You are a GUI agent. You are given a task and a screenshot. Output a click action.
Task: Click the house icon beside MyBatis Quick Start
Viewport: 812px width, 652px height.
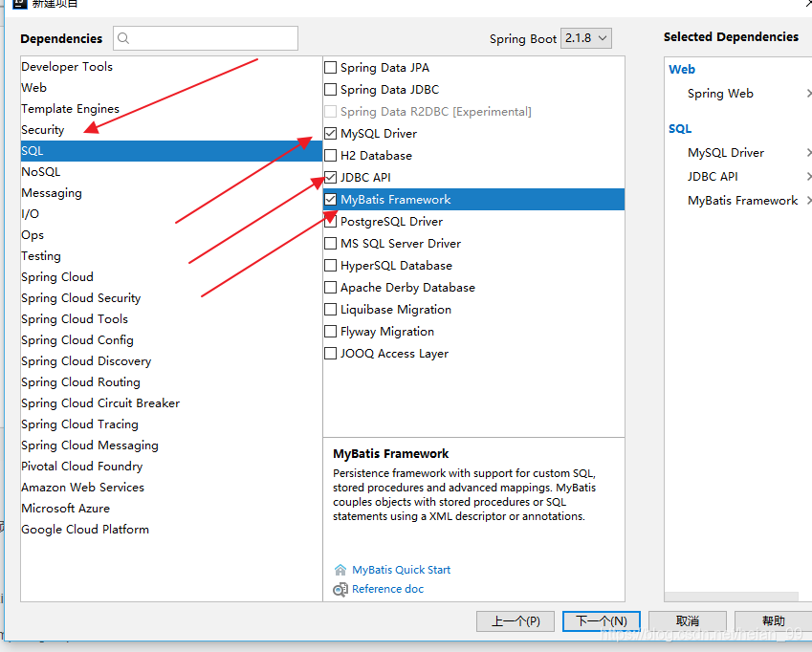click(x=340, y=570)
